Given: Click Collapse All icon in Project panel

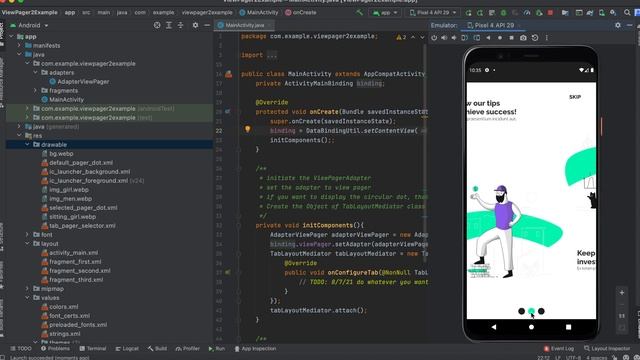Looking at the screenshot, I should (180, 25).
